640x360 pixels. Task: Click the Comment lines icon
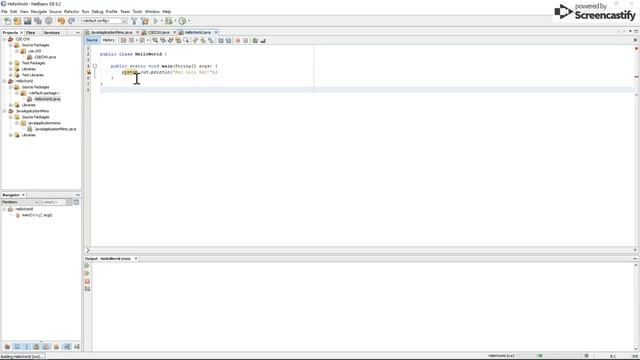coord(256,40)
